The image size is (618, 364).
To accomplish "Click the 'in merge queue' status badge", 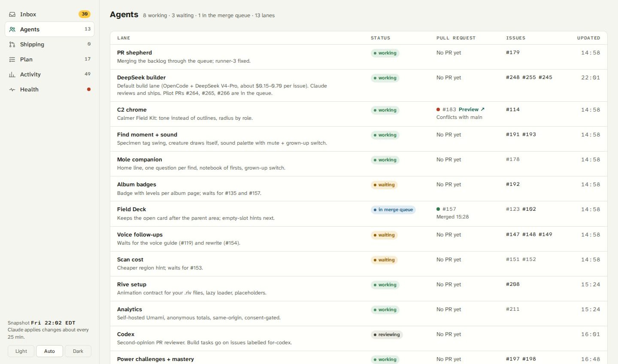I will click(393, 210).
